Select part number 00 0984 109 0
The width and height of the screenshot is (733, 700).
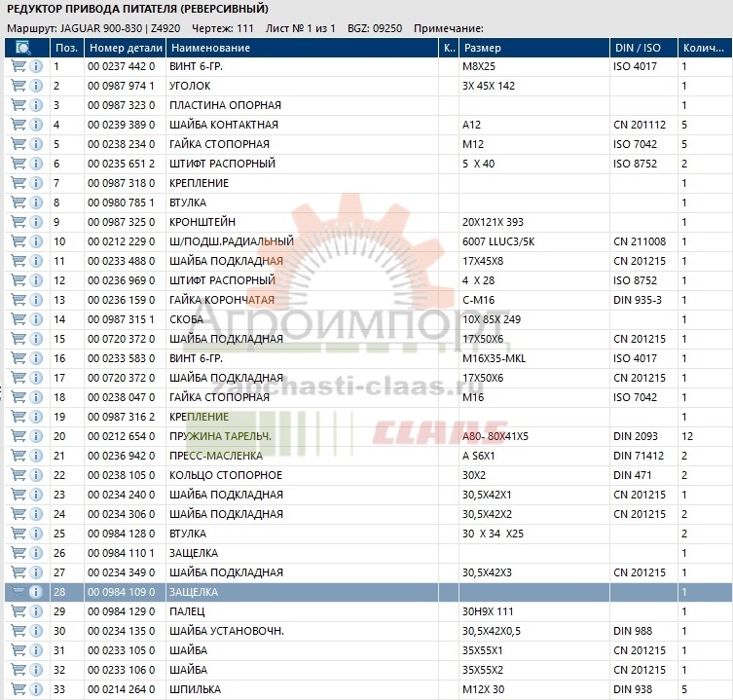point(121,592)
